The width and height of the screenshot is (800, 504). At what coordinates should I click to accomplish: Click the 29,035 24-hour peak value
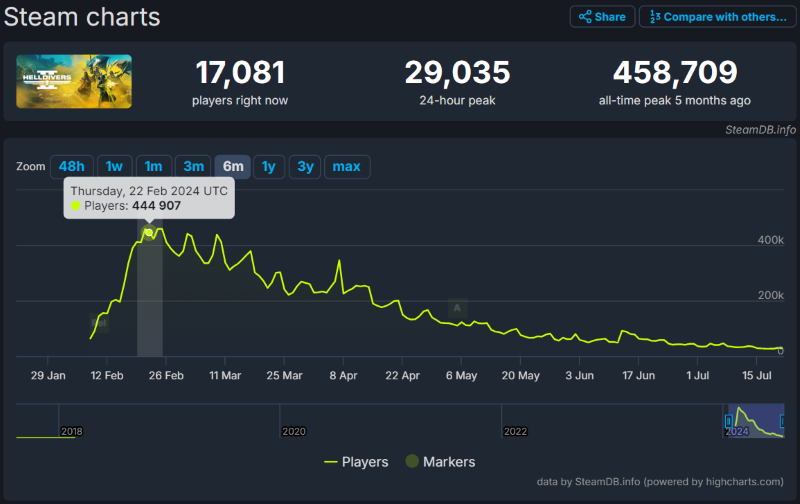coord(457,72)
